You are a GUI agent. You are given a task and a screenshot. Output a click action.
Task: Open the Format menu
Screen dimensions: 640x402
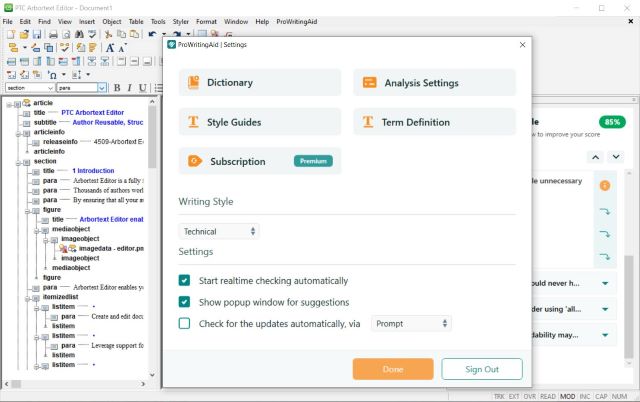click(206, 22)
